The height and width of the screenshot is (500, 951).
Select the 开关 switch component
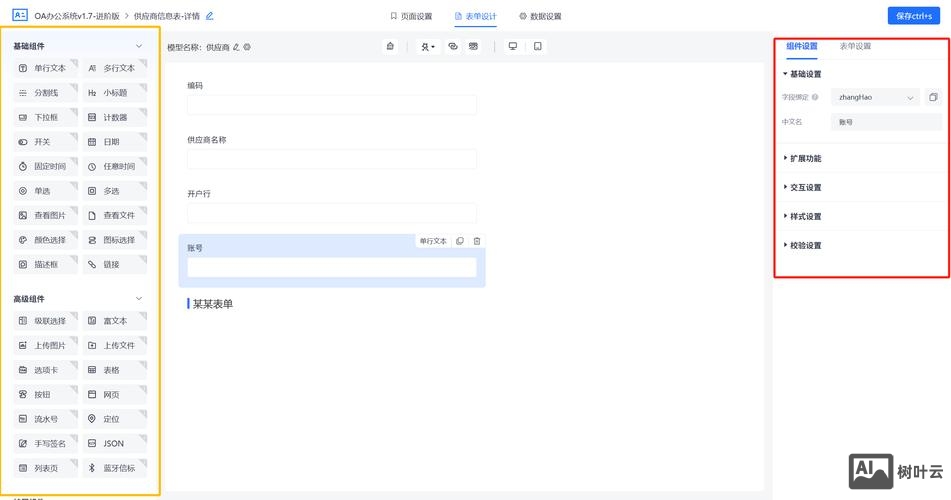click(47, 142)
